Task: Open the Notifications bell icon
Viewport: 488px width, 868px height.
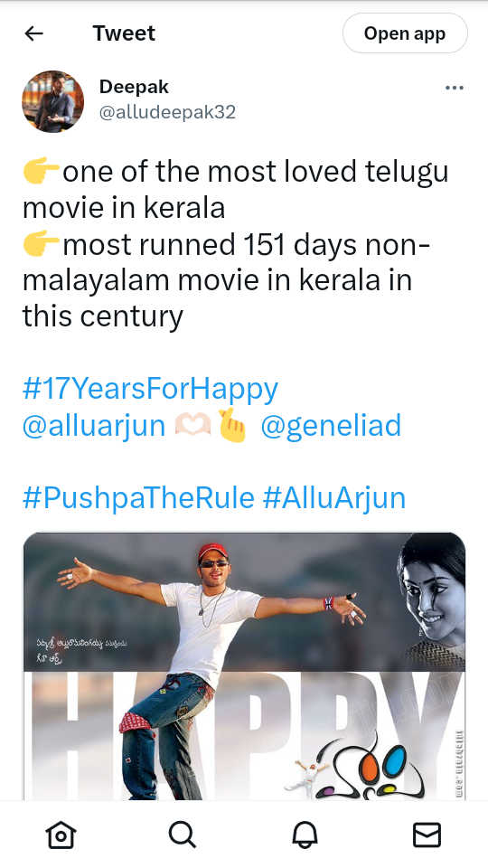Action: coord(305,835)
